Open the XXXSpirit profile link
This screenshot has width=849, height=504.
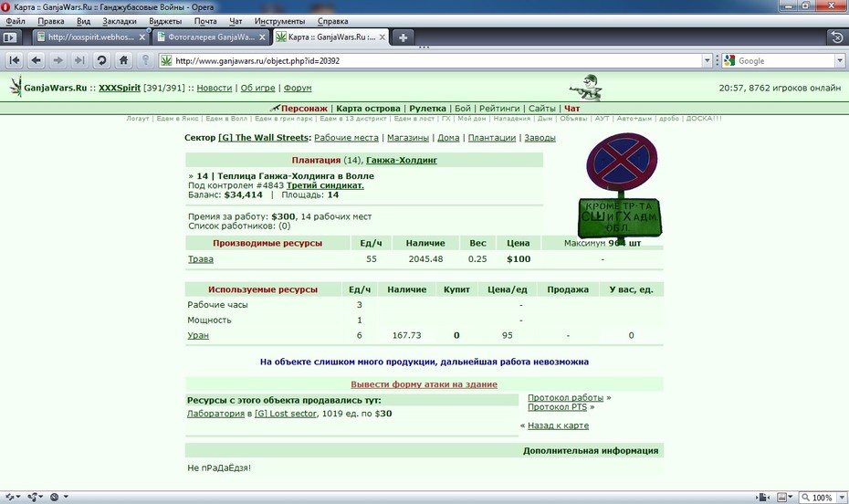119,88
